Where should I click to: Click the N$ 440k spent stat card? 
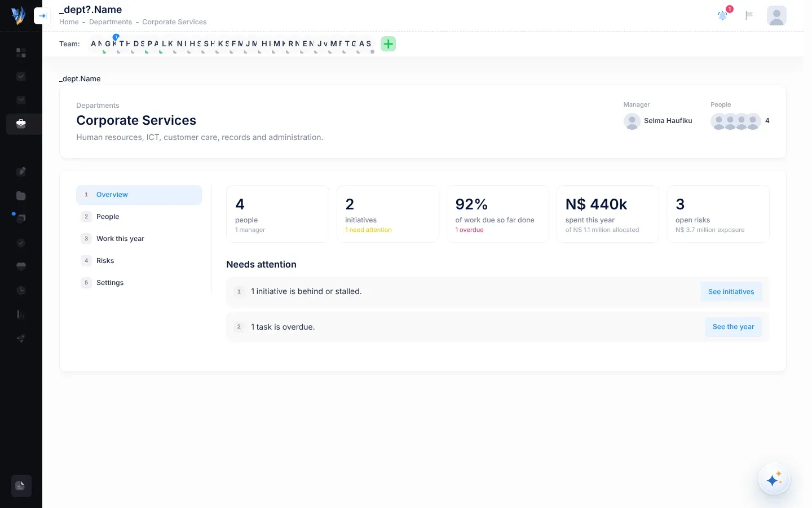[608, 214]
